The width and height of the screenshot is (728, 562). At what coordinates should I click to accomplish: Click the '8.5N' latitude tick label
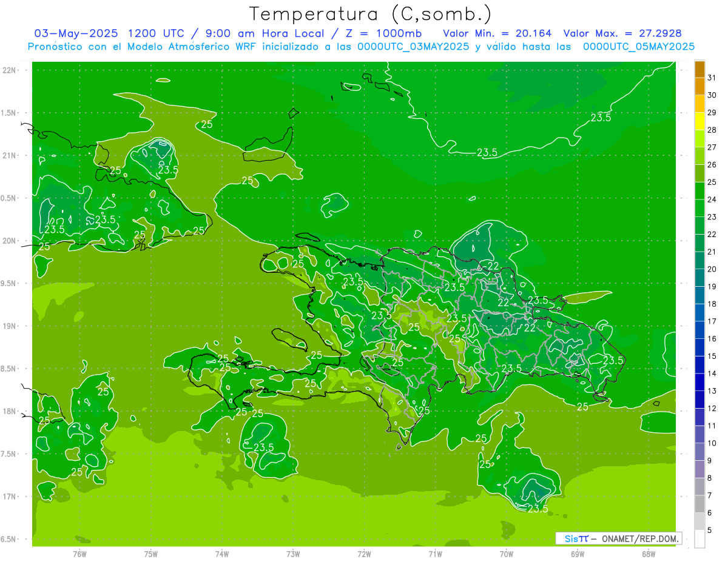pyautogui.click(x=10, y=369)
